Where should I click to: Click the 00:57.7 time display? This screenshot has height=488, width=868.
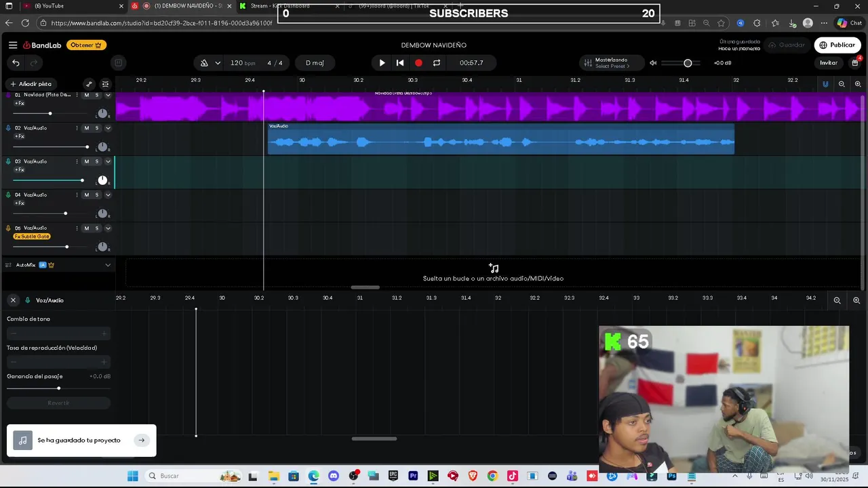(471, 63)
